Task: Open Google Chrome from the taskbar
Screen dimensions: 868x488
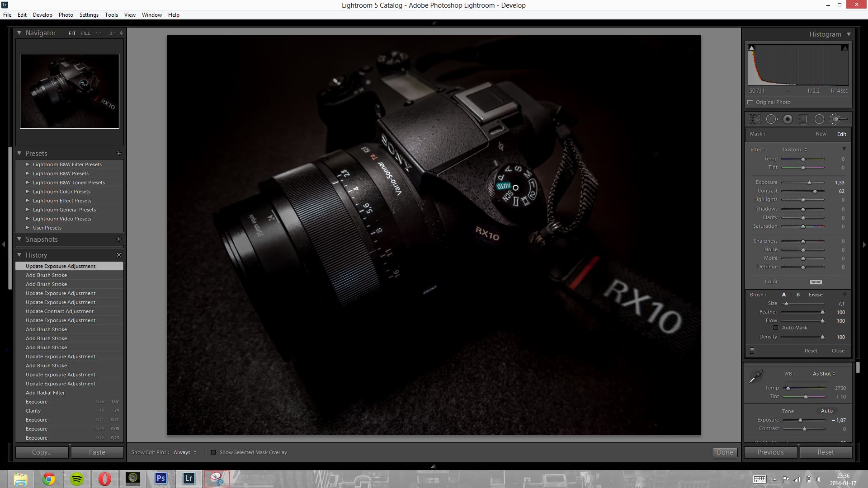Action: tap(49, 479)
